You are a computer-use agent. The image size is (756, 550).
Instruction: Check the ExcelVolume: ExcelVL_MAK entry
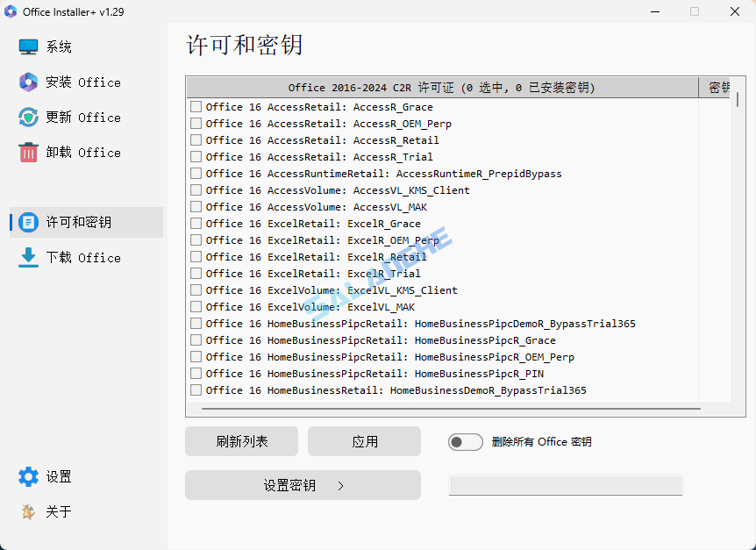click(x=196, y=306)
